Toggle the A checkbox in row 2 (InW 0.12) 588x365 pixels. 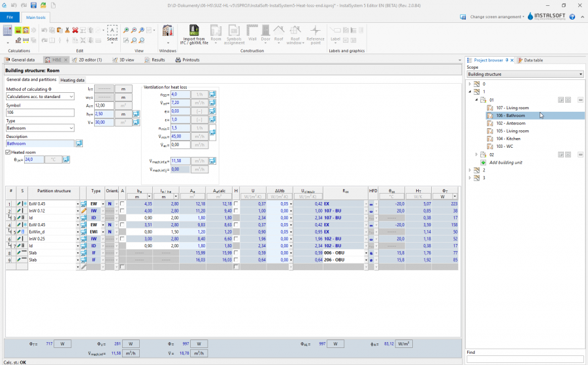click(122, 211)
